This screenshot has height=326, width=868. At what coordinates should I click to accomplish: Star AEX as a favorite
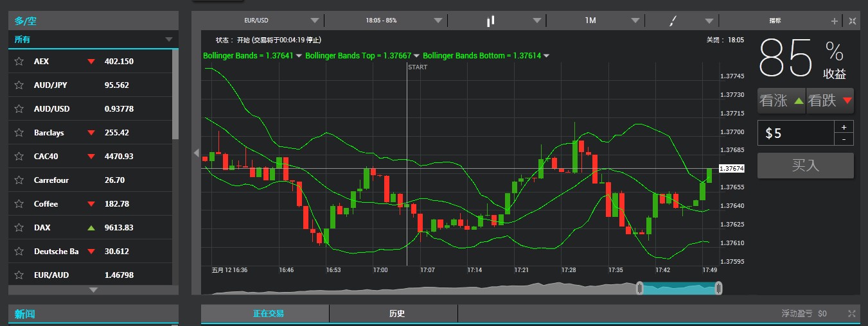[x=19, y=62]
